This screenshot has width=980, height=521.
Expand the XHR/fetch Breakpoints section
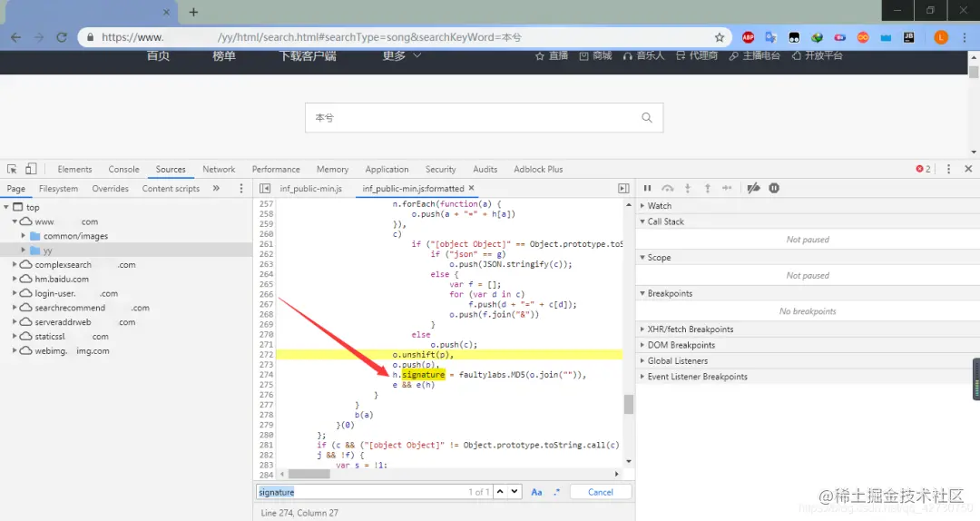[642, 329]
